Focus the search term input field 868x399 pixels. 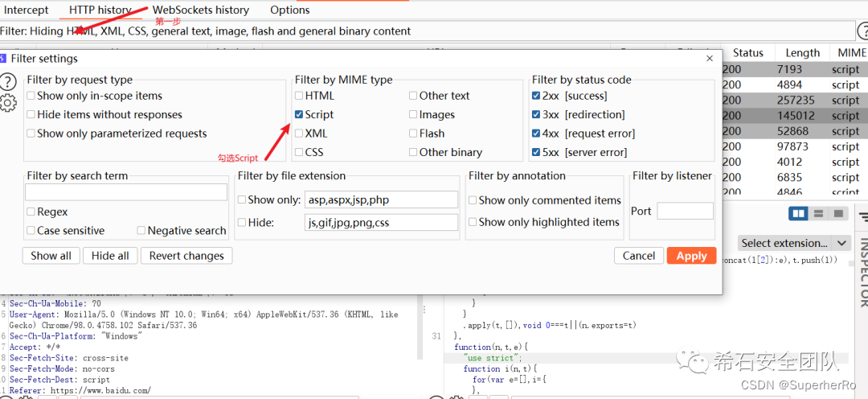(x=126, y=192)
